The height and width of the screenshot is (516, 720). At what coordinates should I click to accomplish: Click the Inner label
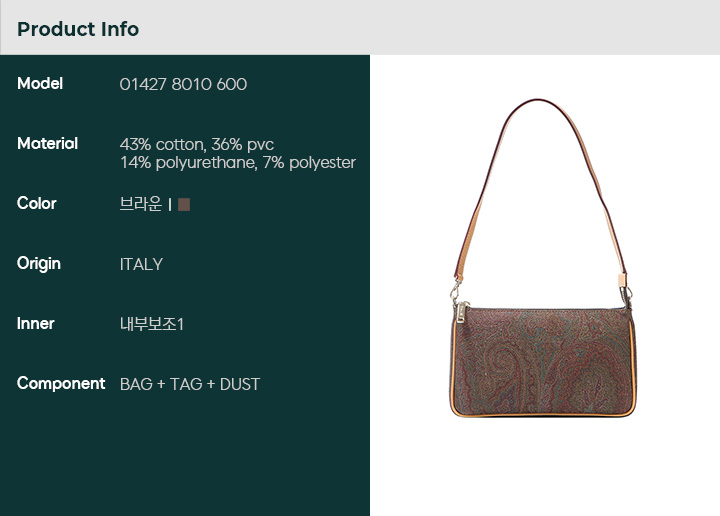pyautogui.click(x=35, y=323)
